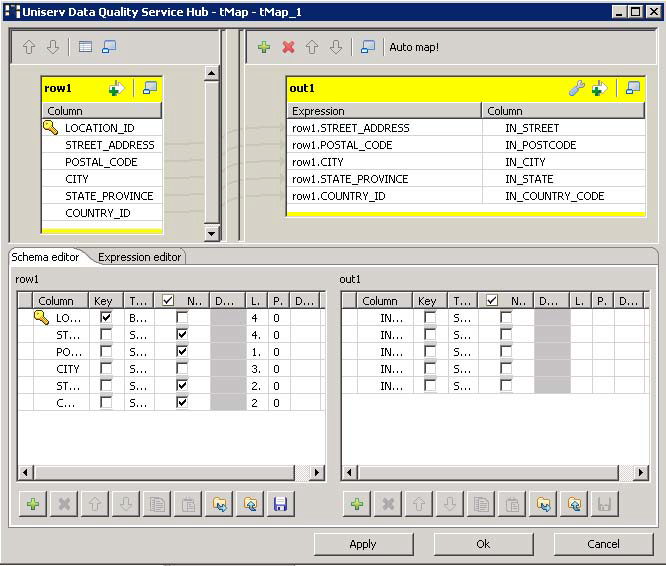666x566 pixels.
Task: Minimize the out1 output table
Action: click(632, 88)
